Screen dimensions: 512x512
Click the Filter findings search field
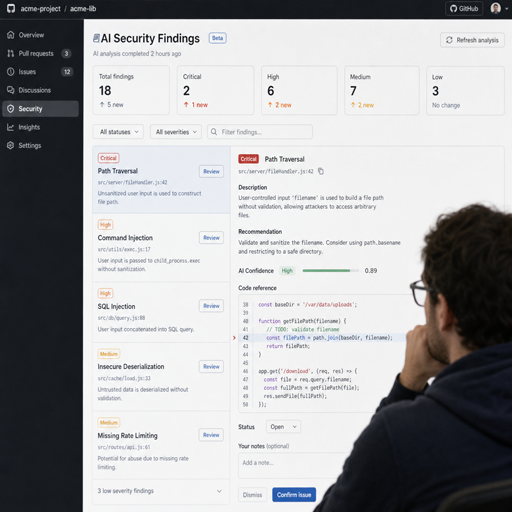260,132
